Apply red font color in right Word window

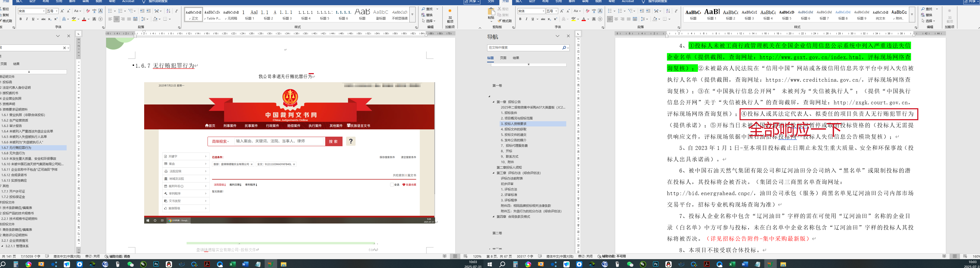pyautogui.click(x=584, y=19)
